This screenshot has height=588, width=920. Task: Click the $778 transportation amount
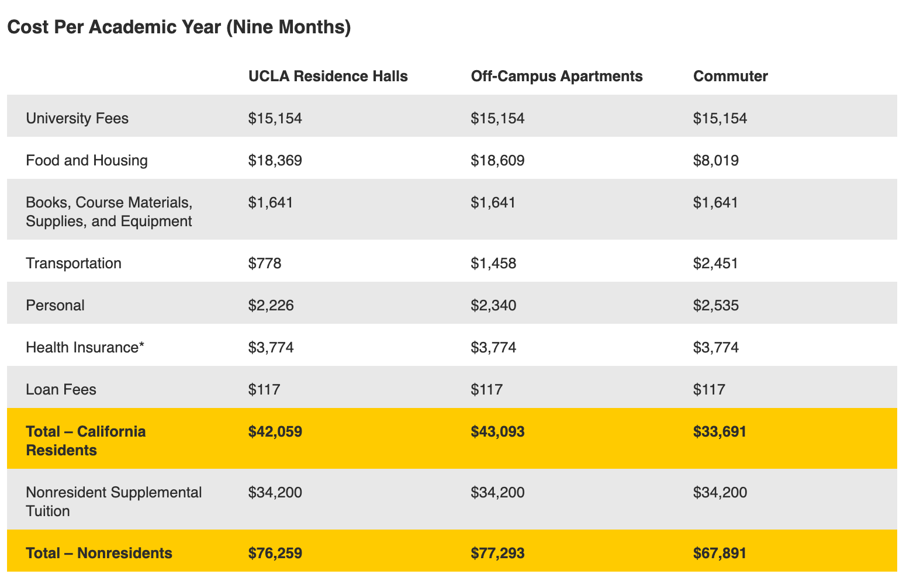pyautogui.click(x=264, y=263)
